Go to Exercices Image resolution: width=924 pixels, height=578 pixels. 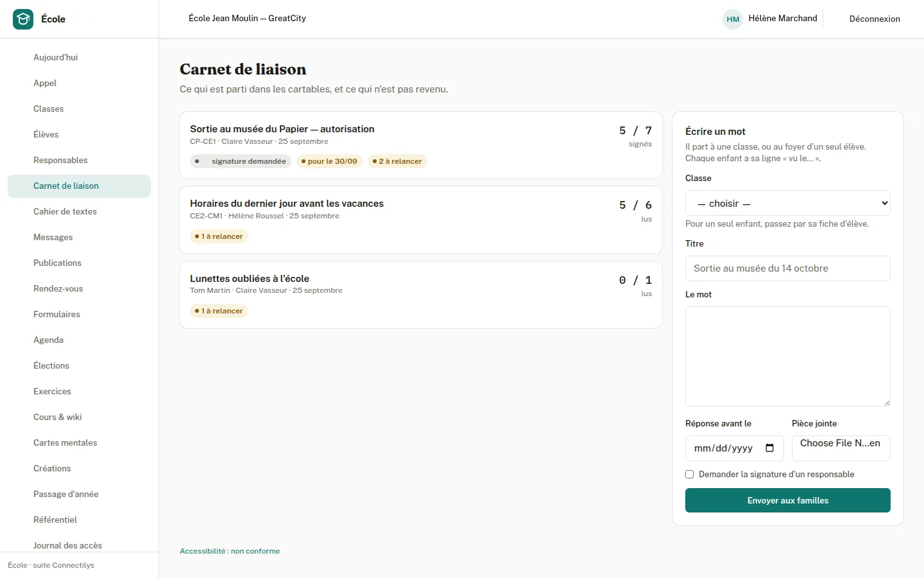coord(79,391)
